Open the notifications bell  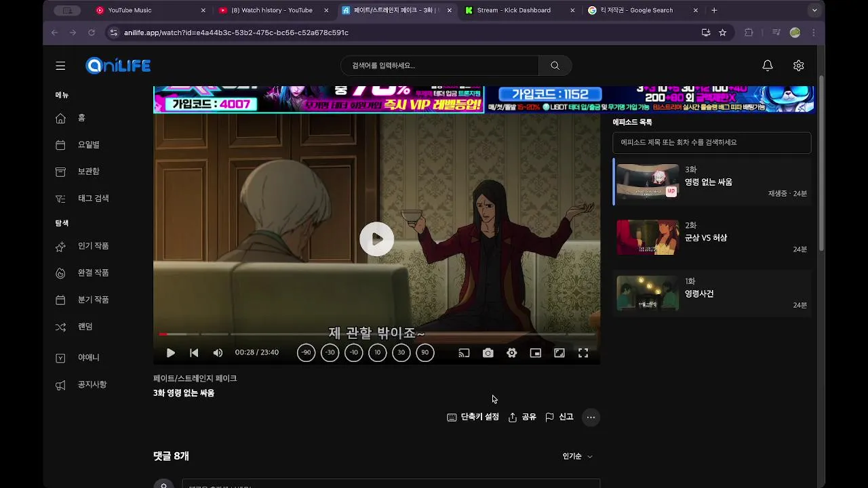click(768, 66)
